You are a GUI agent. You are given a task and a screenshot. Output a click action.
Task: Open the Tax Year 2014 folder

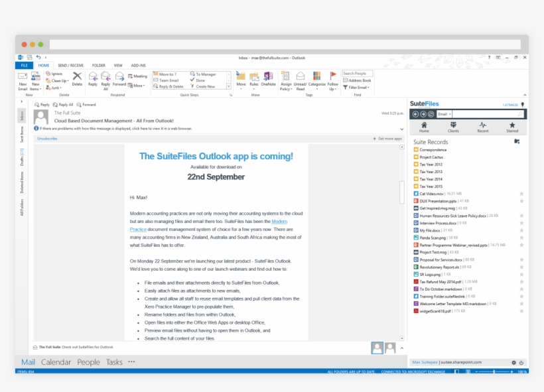[428, 179]
